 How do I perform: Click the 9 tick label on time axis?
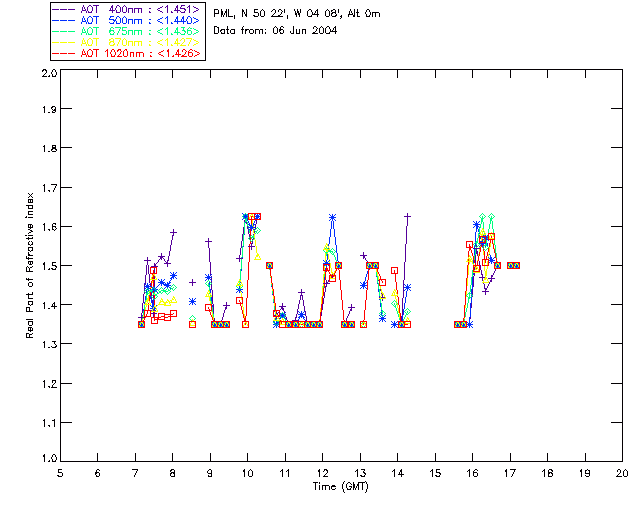pyautogui.click(x=210, y=472)
